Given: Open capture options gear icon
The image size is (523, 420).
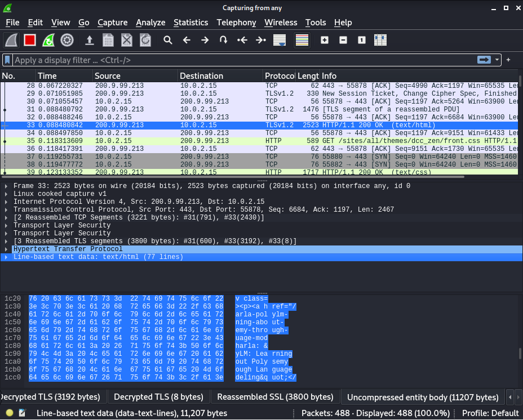Looking at the screenshot, I should [x=67, y=40].
